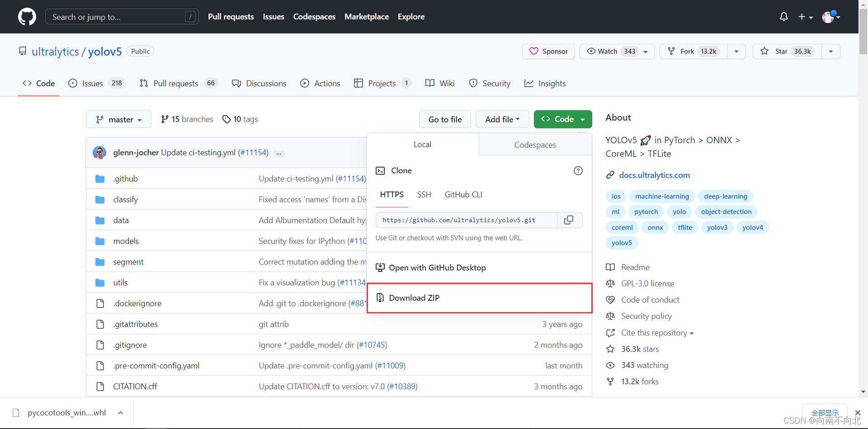Close the downloads bar

click(x=858, y=413)
